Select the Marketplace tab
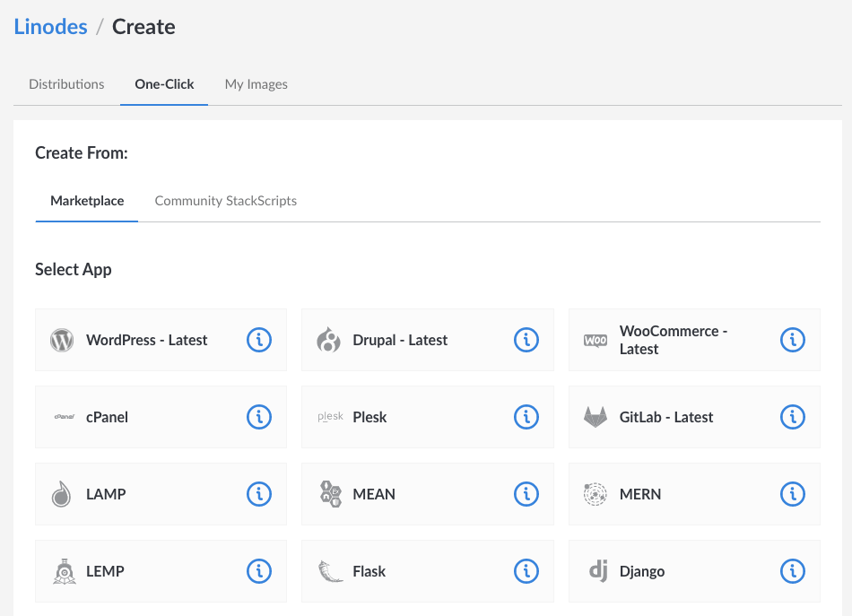The height and width of the screenshot is (616, 852). [x=87, y=200]
